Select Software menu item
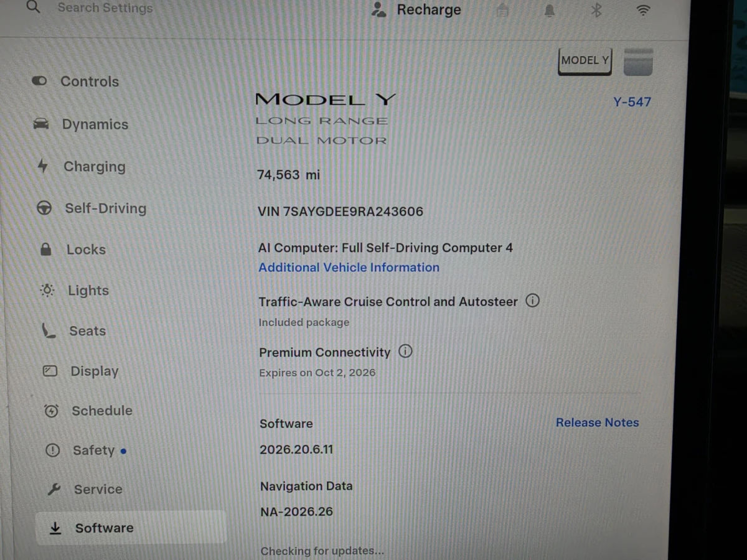Screen dimensions: 747x560 tap(131, 528)
